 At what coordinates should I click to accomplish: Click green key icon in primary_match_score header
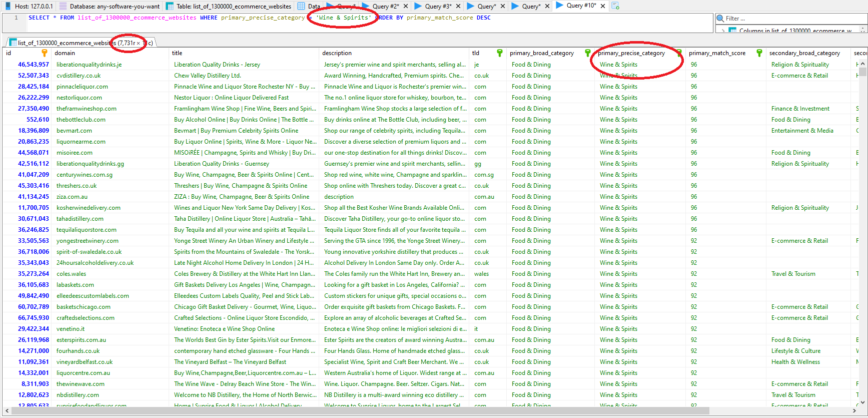point(759,53)
